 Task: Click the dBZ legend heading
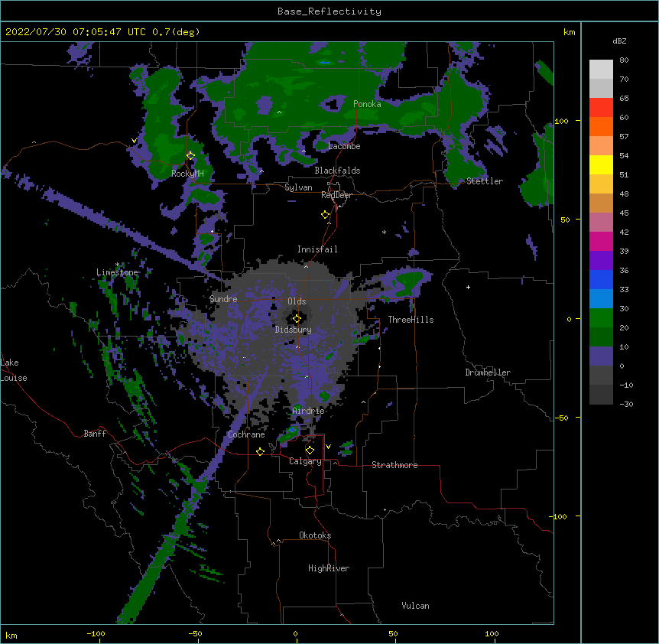coord(619,41)
